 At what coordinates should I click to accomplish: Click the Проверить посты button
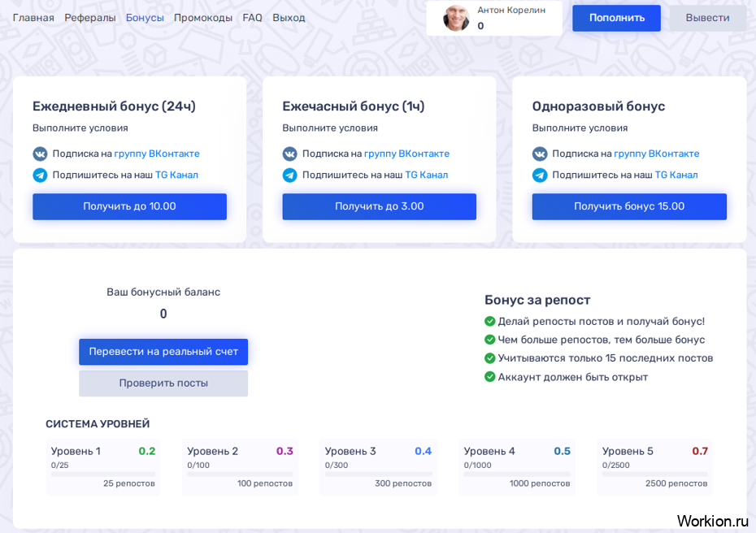coord(163,383)
